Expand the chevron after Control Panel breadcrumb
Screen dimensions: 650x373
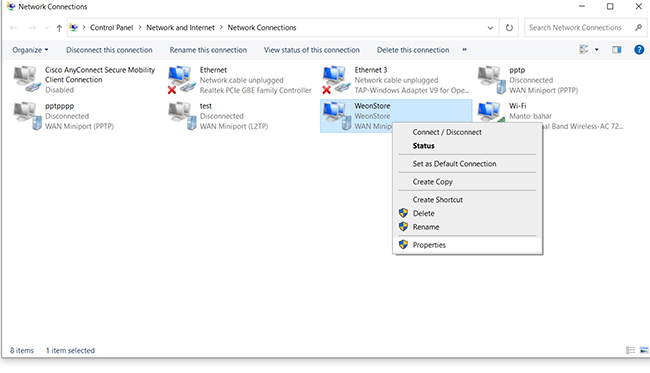click(x=140, y=27)
